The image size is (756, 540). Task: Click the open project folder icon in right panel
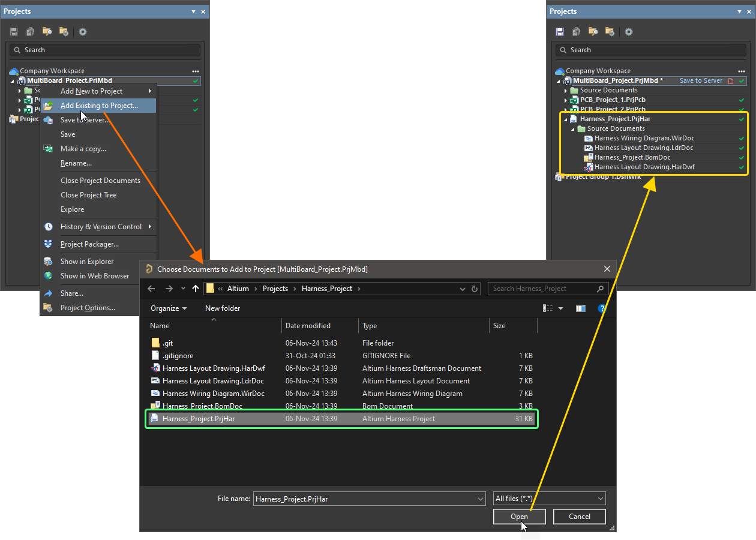tap(593, 32)
